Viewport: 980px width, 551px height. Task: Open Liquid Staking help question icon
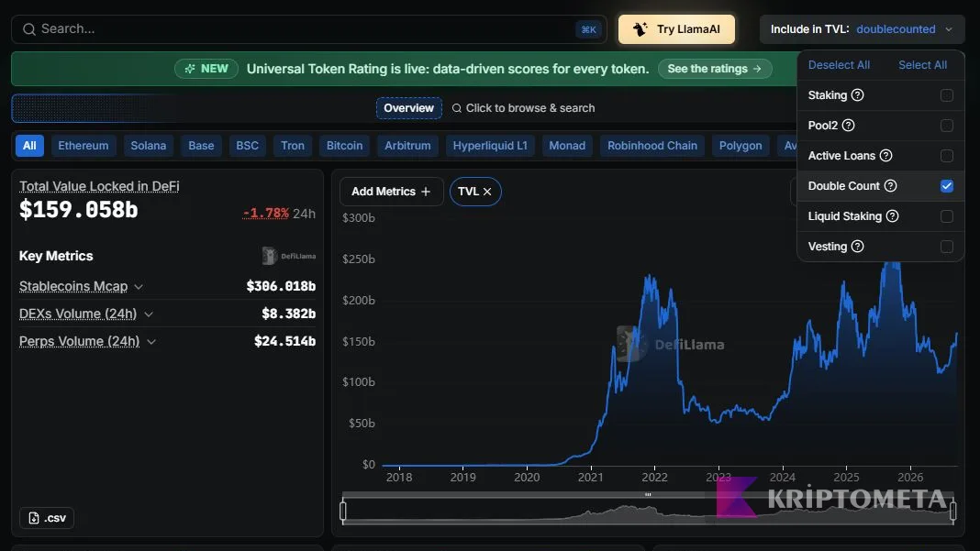(x=893, y=216)
